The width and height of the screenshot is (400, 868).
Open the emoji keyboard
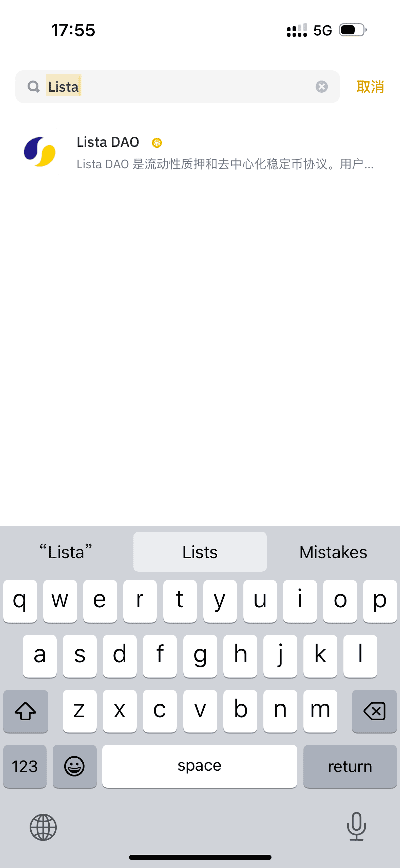click(74, 766)
